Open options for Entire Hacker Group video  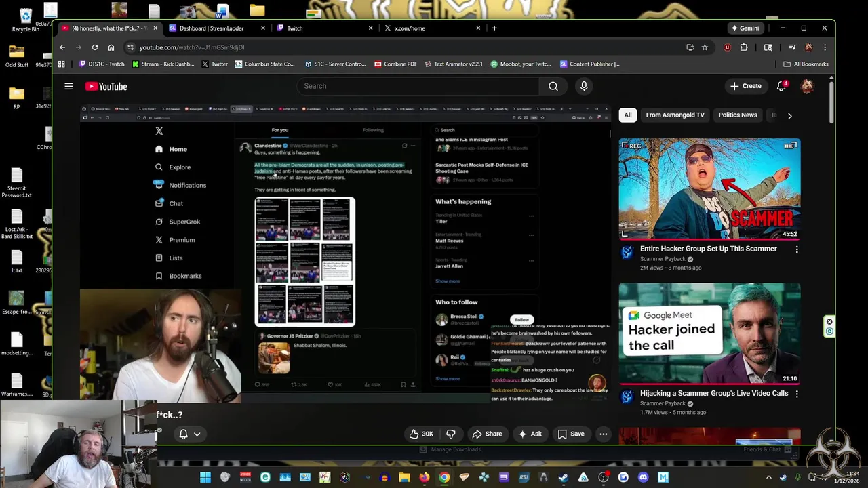point(797,249)
